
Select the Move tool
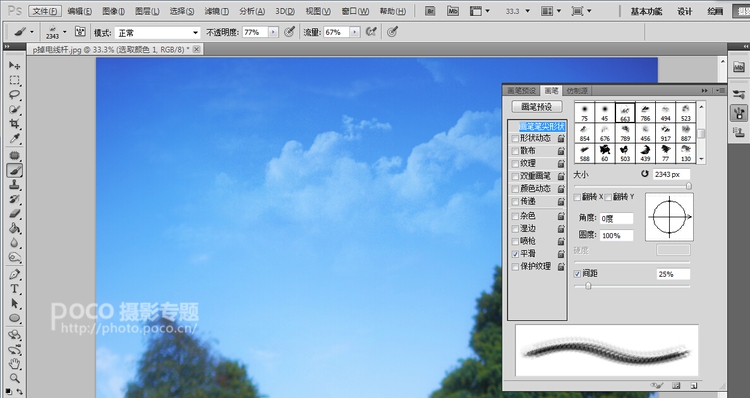coord(14,65)
